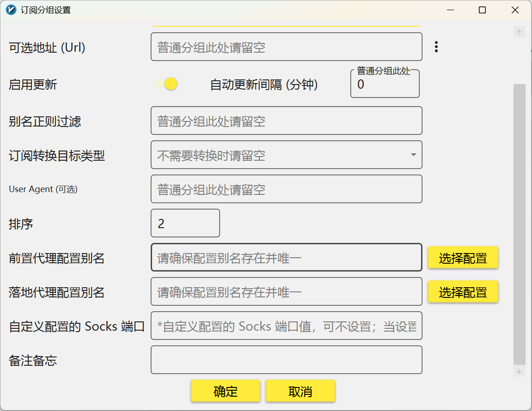
Task: Click 选择配置 for 落地代理配置别名
Action: click(463, 292)
